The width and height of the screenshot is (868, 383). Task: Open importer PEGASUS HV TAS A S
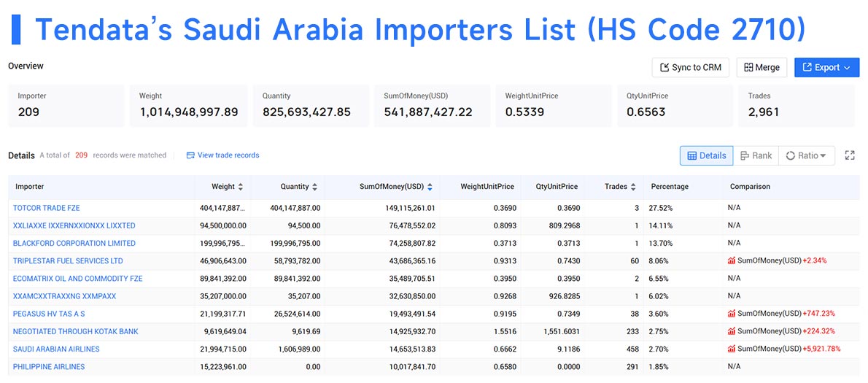pos(49,314)
